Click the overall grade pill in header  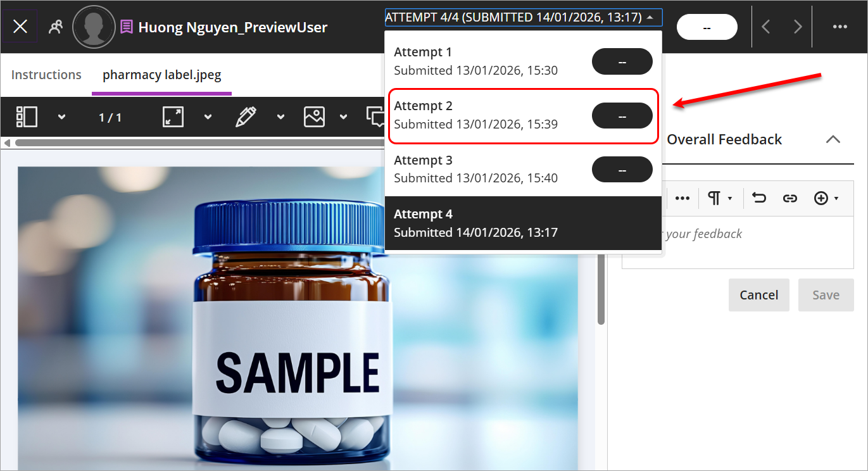[707, 27]
